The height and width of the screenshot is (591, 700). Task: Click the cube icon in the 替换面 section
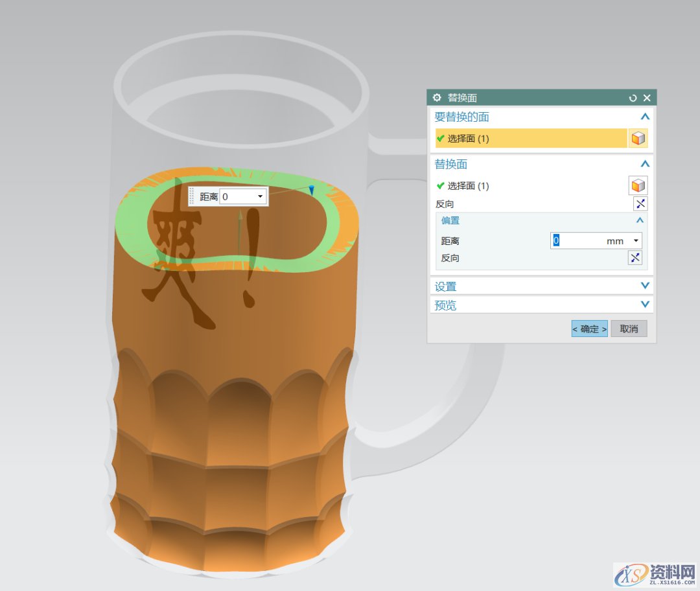coord(638,186)
